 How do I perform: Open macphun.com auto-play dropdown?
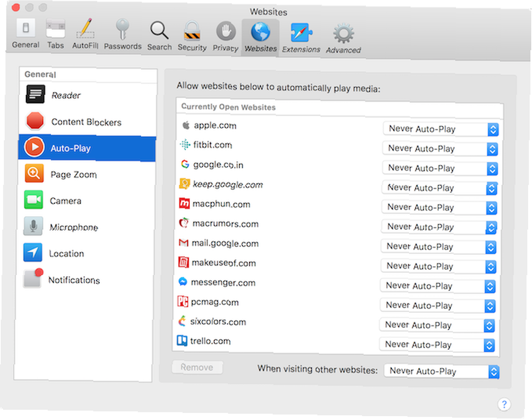439,208
